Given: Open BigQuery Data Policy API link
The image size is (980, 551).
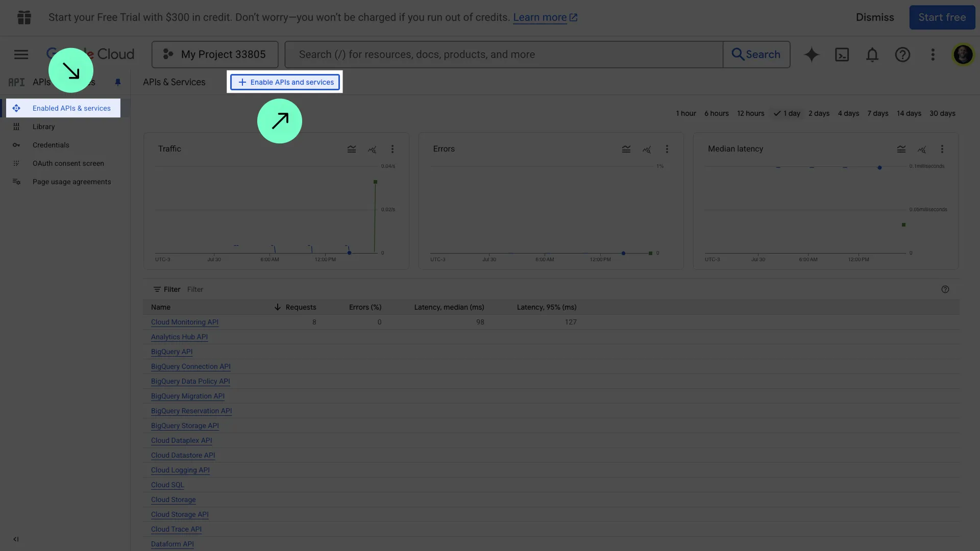Looking at the screenshot, I should pyautogui.click(x=190, y=381).
